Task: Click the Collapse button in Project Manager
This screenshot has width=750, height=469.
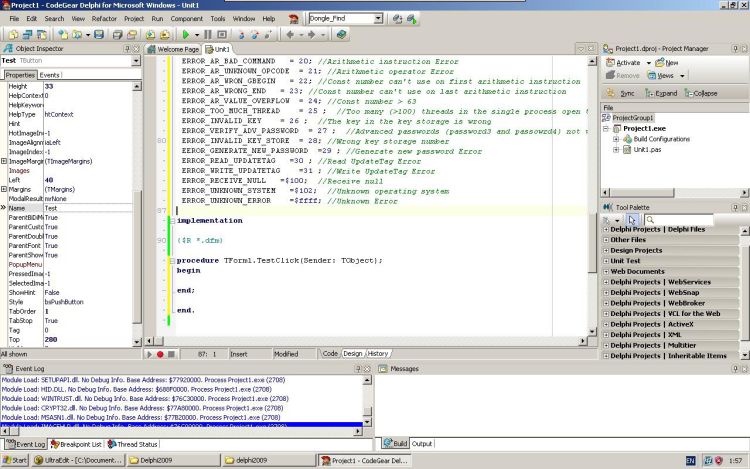Action: (701, 93)
